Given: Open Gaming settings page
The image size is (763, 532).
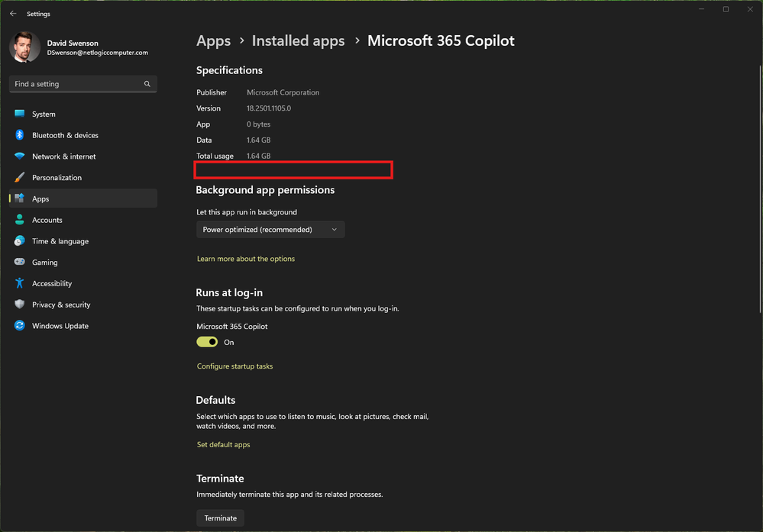Looking at the screenshot, I should (x=82, y=262).
